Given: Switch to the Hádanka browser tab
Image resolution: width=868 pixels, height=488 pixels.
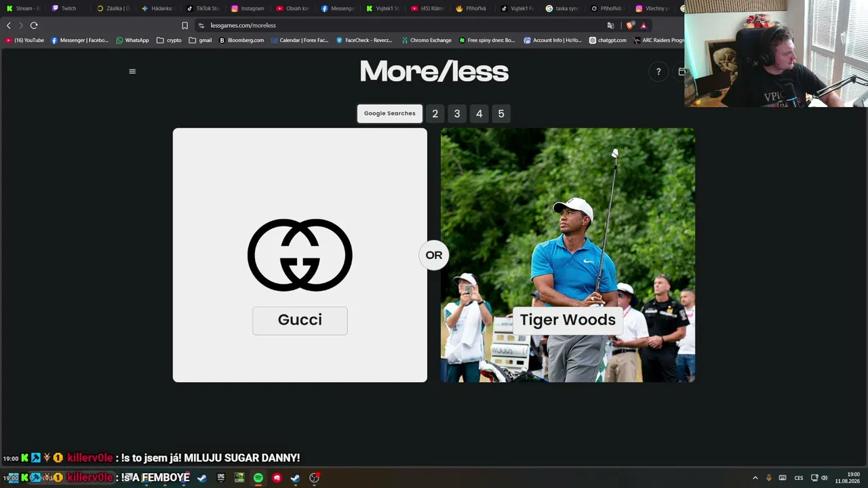Looking at the screenshot, I should [158, 9].
